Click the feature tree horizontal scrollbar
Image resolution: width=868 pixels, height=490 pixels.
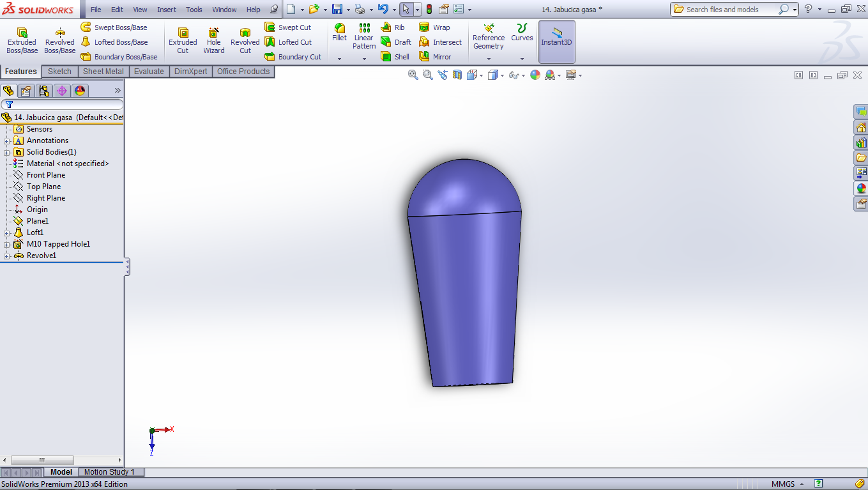point(42,460)
